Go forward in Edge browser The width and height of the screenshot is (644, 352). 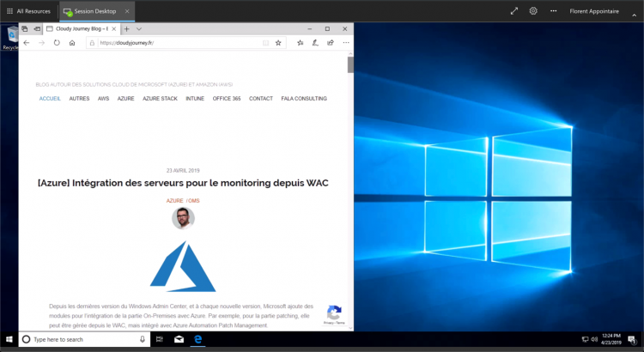tap(41, 43)
